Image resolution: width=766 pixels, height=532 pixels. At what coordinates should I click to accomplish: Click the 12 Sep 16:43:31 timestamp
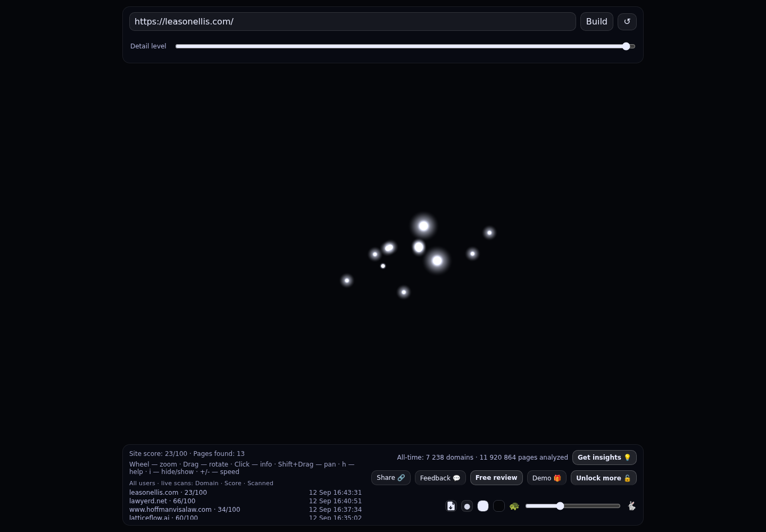coord(335,493)
